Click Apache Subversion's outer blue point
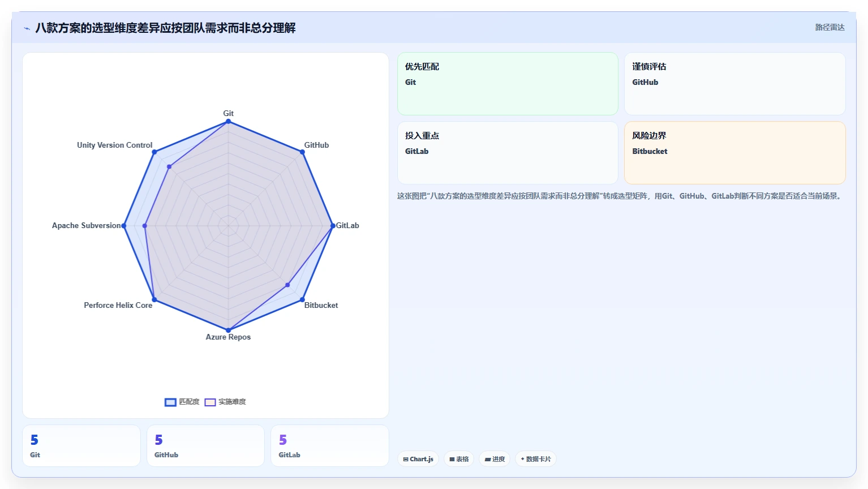868x489 pixels. pyautogui.click(x=124, y=226)
